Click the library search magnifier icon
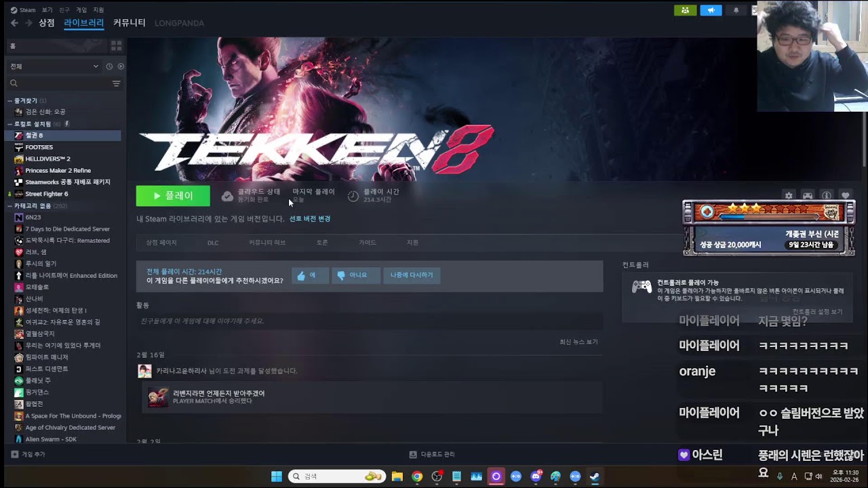 (14, 83)
